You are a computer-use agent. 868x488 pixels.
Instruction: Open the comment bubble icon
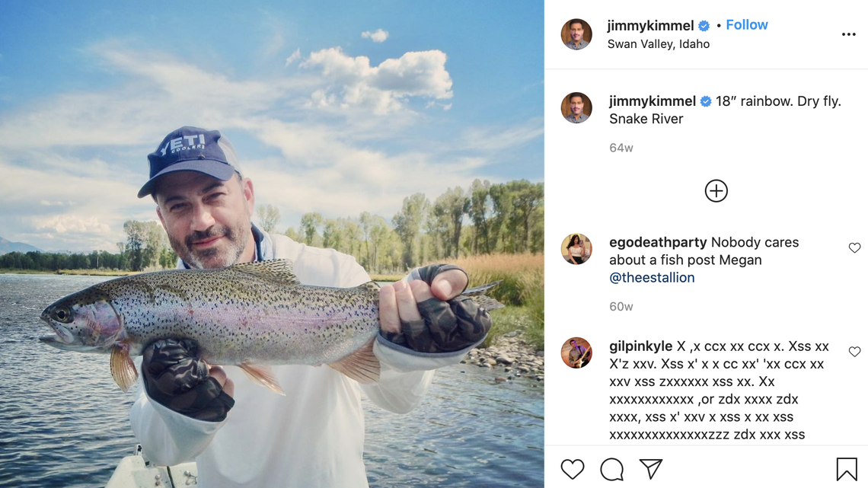[x=611, y=469]
